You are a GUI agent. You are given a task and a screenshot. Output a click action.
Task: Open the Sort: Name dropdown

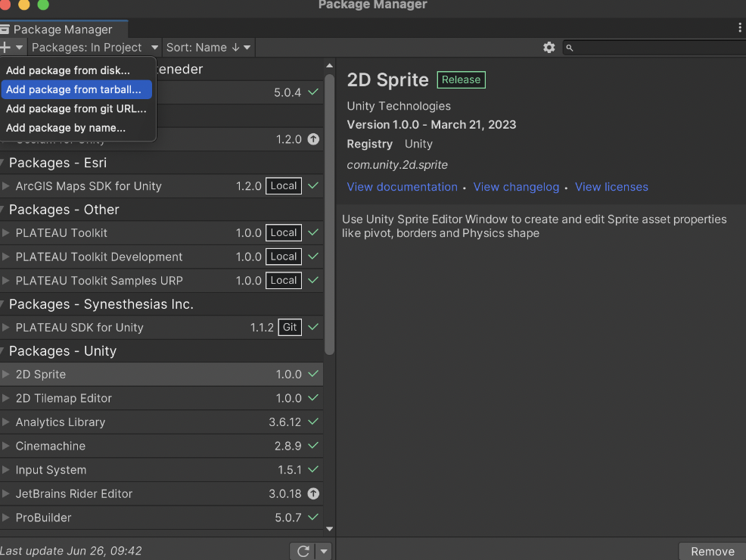pyautogui.click(x=208, y=48)
